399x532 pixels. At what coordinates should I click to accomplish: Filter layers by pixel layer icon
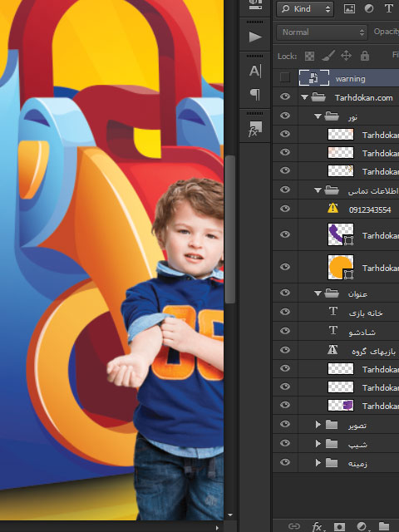point(349,9)
